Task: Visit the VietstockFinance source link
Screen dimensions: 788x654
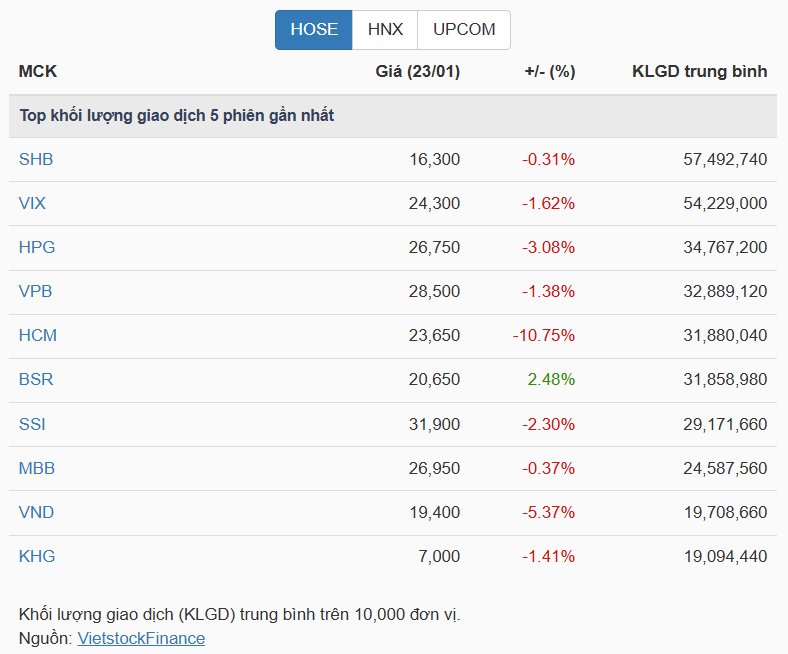Action: tap(141, 638)
